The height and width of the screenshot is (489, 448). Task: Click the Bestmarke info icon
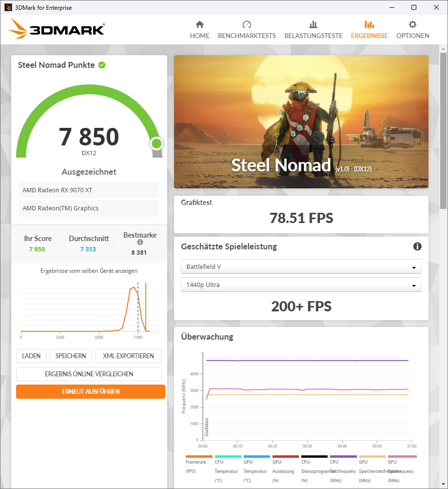(x=140, y=242)
